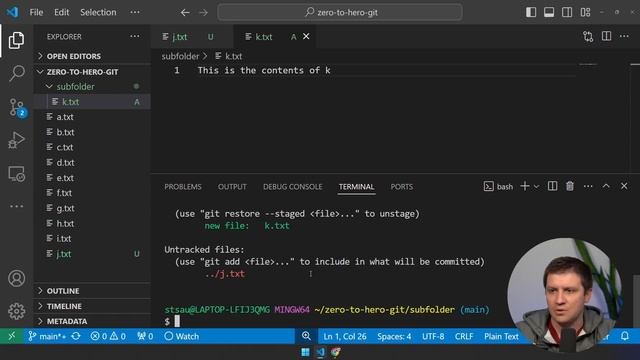Show additional activity bar views ellipsis
The height and width of the screenshot is (360, 640).
coord(16,206)
